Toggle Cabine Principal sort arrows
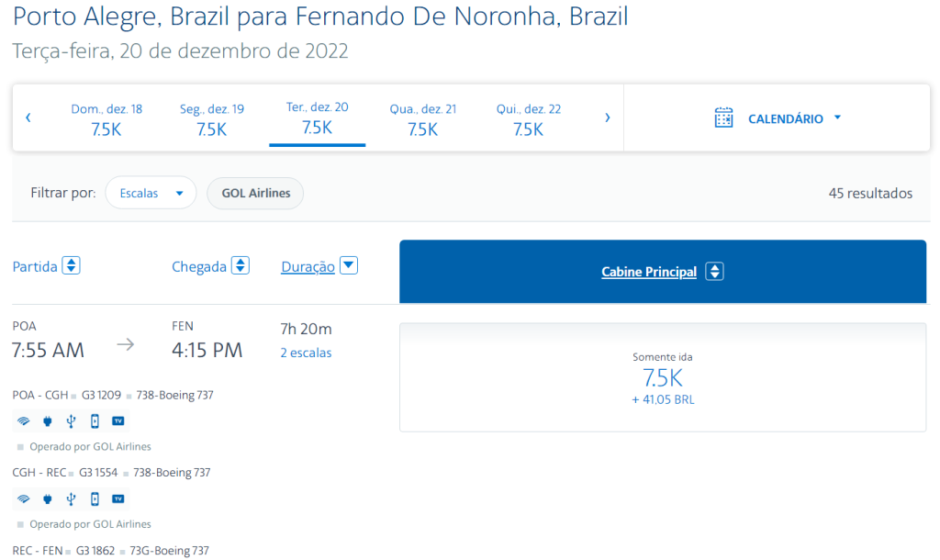This screenshot has height=560, width=940. [x=714, y=271]
